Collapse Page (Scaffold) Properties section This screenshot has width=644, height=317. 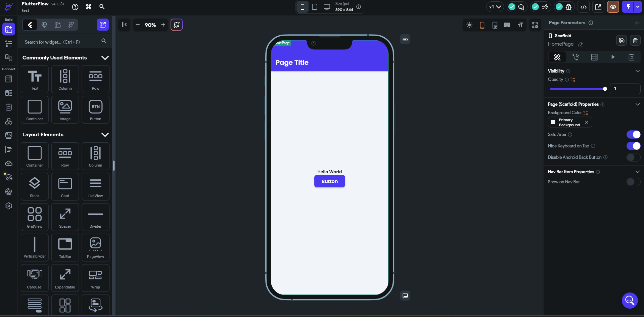tap(637, 104)
